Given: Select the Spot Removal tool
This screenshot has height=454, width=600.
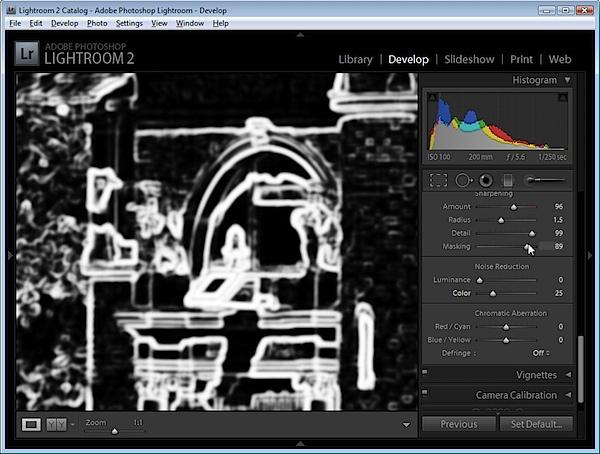Looking at the screenshot, I should coord(463,180).
